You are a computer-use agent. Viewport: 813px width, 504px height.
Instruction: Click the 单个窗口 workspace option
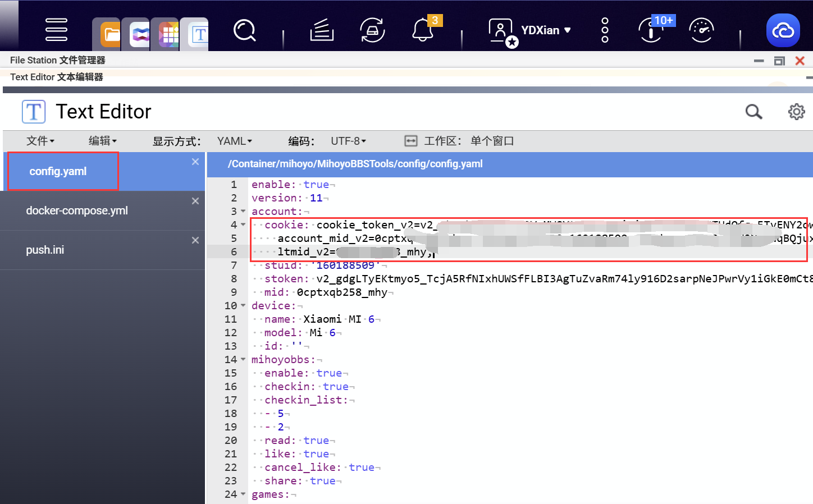[x=492, y=141]
